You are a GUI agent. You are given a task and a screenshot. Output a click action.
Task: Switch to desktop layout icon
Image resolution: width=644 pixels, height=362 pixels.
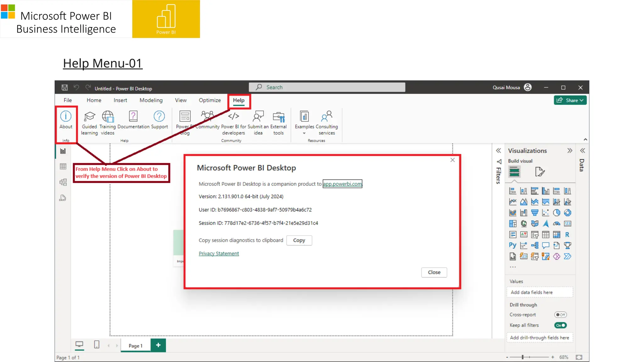tap(79, 345)
